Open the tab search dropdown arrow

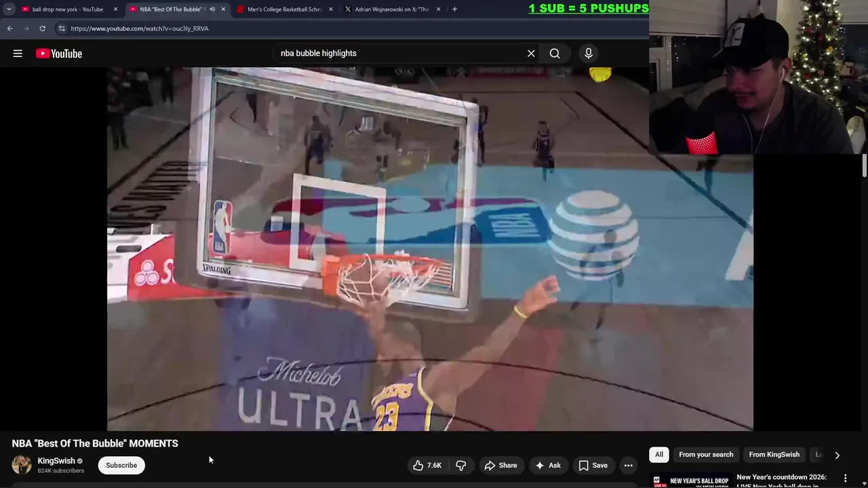click(x=9, y=9)
